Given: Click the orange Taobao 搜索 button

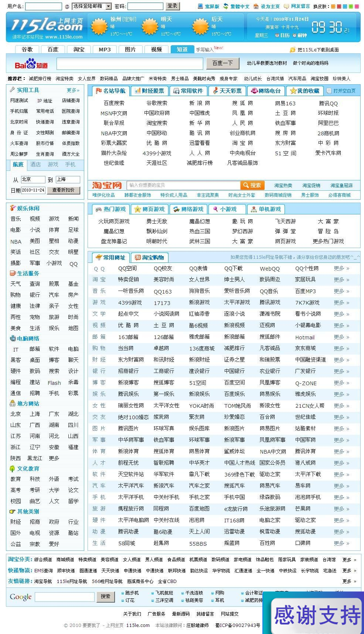Looking at the screenshot, I should pyautogui.click(x=252, y=185).
